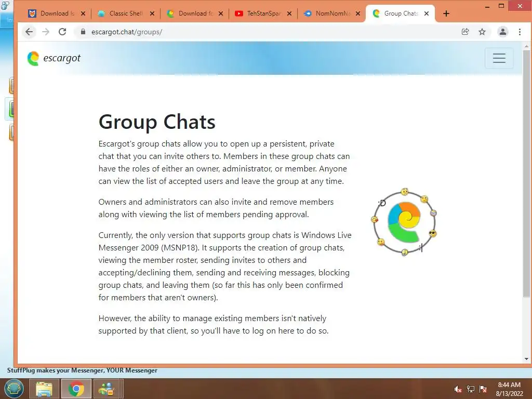Click the address bar URL escargot.chat/groups/
This screenshot has height=399, width=532.
127,32
